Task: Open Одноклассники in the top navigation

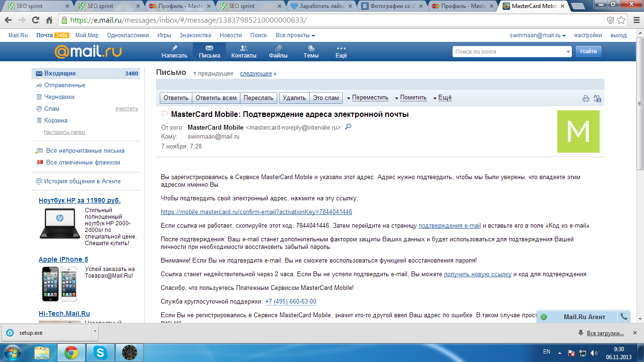Action: [x=128, y=35]
